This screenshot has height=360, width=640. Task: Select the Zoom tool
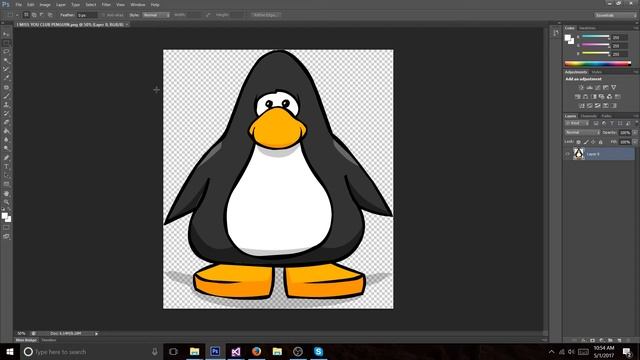pyautogui.click(x=6, y=202)
